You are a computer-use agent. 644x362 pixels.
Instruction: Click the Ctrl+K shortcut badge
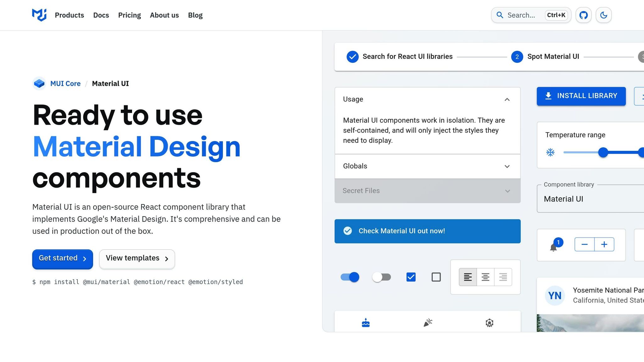point(556,15)
